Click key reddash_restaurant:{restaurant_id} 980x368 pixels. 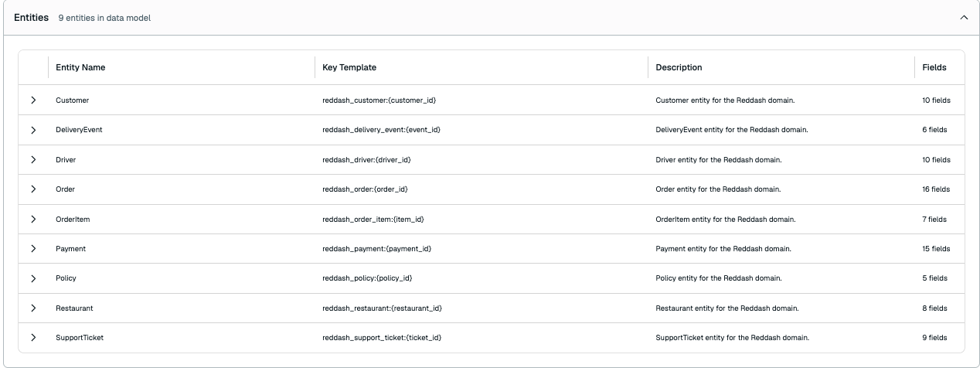point(382,308)
